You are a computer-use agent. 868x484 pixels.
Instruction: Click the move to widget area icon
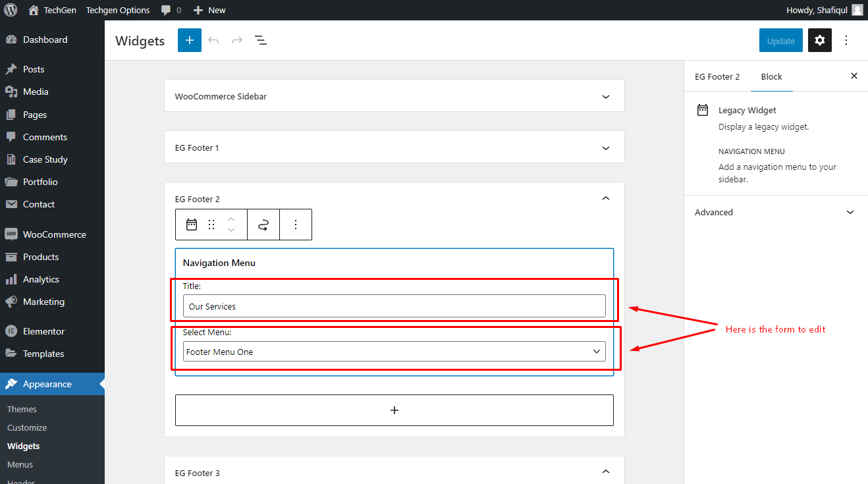[x=263, y=225]
